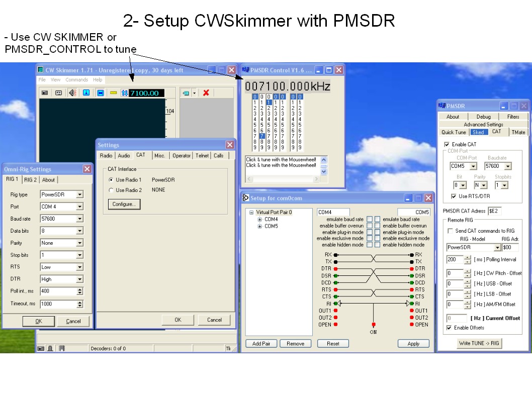Image resolution: width=532 pixels, height=399 pixels.
Task: Switch to the Telnet tab in Settings
Action: pyautogui.click(x=202, y=156)
